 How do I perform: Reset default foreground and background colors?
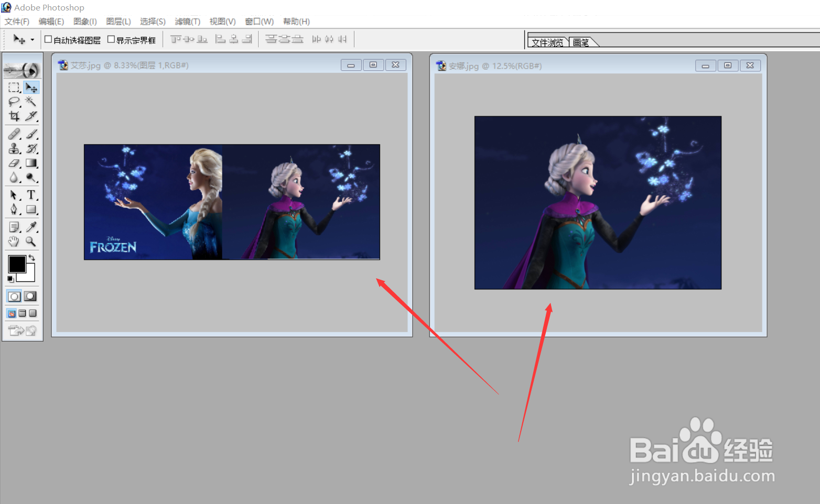tap(10, 279)
